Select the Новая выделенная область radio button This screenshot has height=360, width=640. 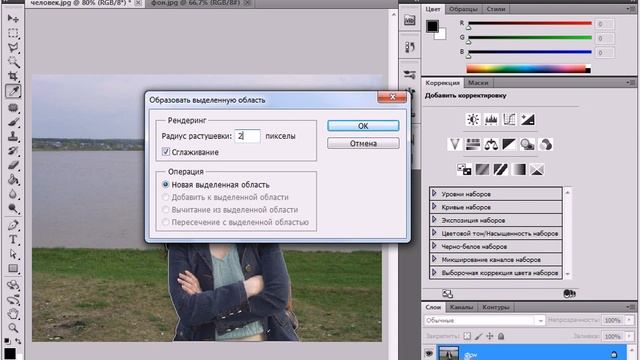tap(165, 184)
